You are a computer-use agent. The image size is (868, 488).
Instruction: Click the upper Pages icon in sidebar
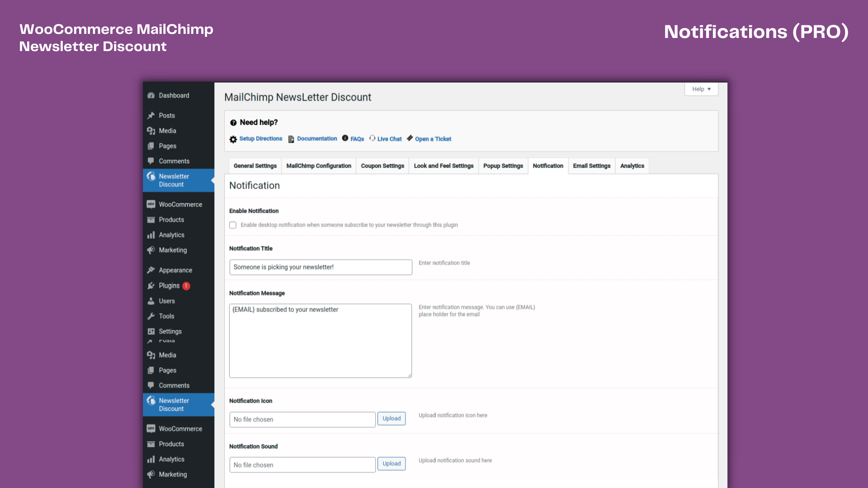coord(151,146)
